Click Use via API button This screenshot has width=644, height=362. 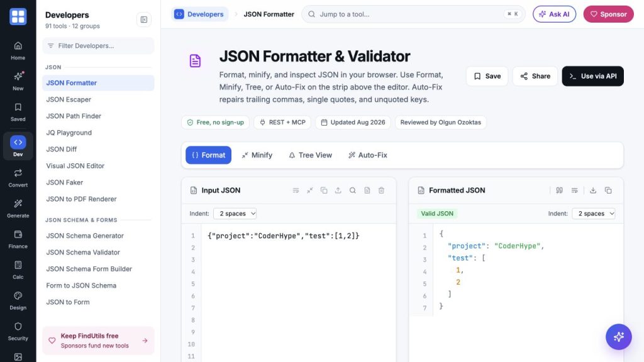click(x=592, y=76)
